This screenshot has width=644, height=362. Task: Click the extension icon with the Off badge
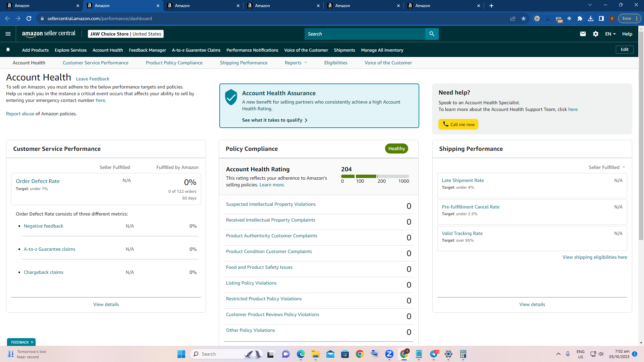(559, 19)
